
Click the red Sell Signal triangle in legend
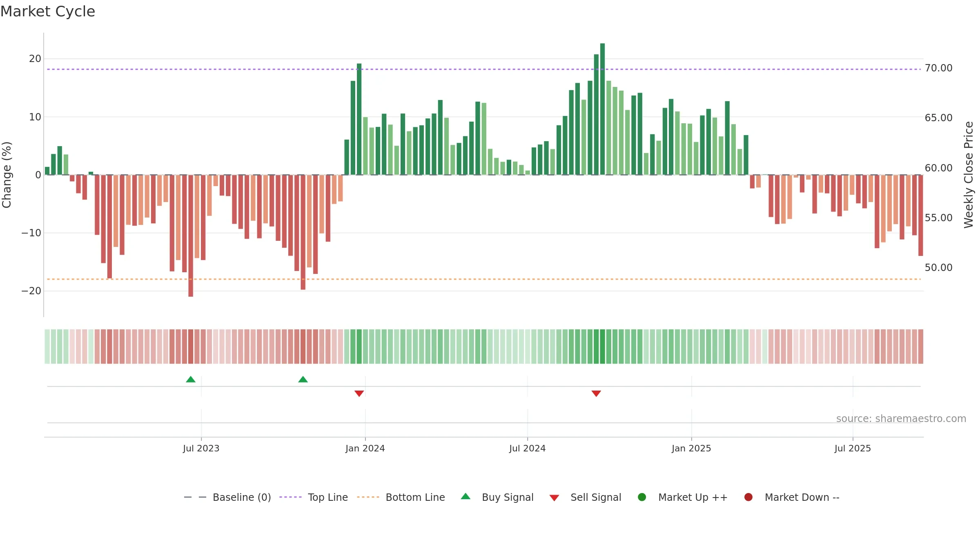554,498
